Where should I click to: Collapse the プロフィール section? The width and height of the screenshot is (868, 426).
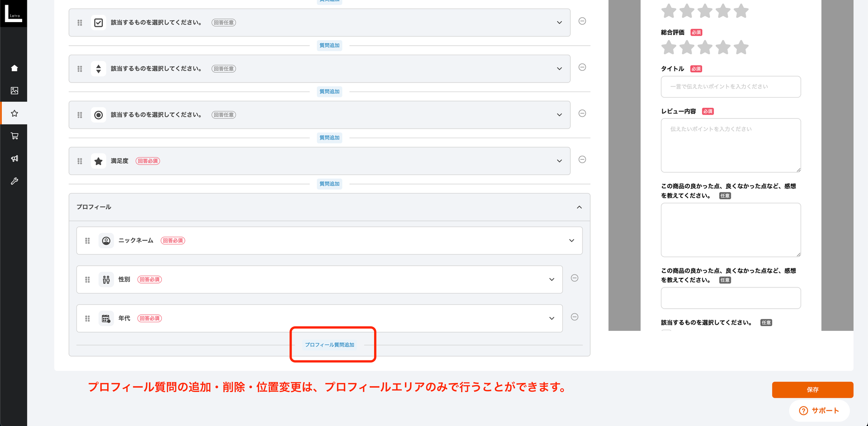579,207
